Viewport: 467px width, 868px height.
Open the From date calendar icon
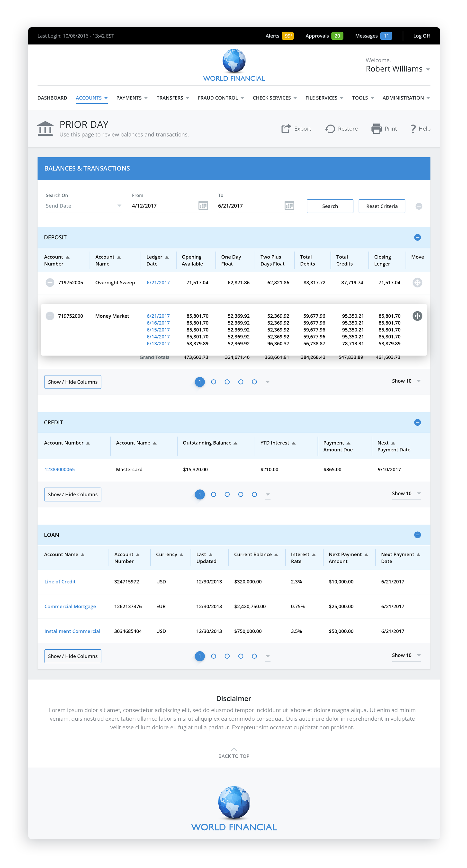[x=203, y=206]
